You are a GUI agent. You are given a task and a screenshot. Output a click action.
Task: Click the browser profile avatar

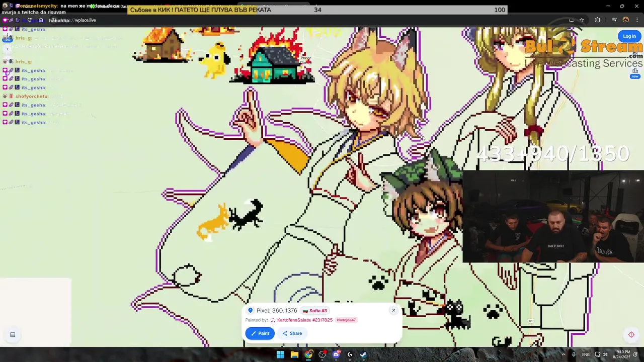coord(626,20)
